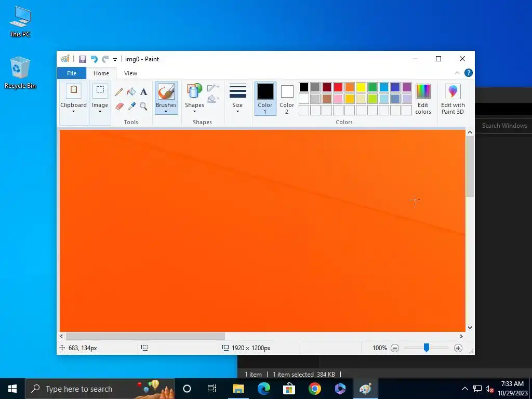This screenshot has height=399, width=532.
Task: Open Edit colors dialog
Action: point(423,99)
